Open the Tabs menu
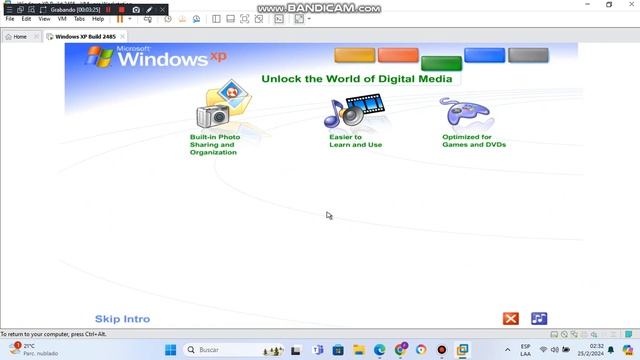 coord(79,19)
